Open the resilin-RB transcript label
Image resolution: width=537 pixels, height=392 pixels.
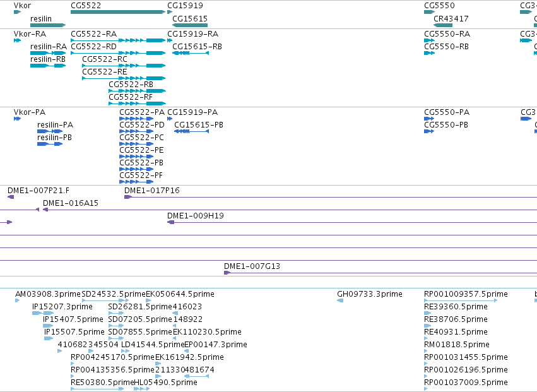(x=48, y=59)
